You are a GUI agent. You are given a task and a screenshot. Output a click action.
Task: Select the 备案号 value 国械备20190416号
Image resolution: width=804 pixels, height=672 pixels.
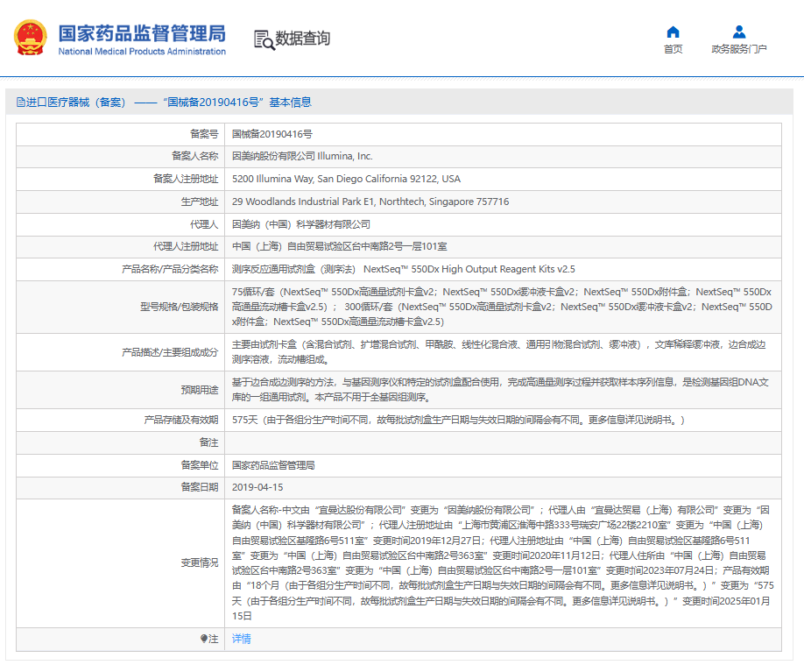point(272,134)
